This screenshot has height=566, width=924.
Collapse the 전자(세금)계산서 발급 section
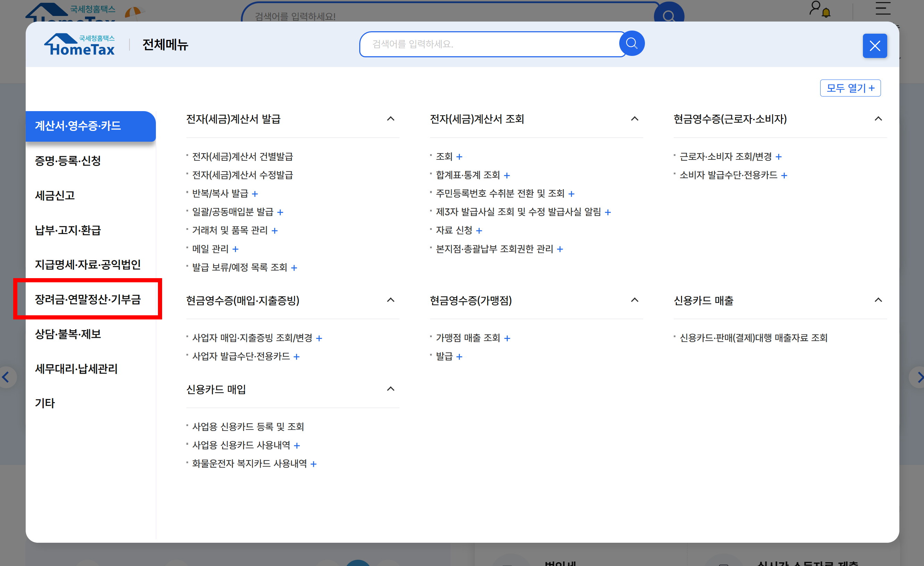tap(390, 119)
